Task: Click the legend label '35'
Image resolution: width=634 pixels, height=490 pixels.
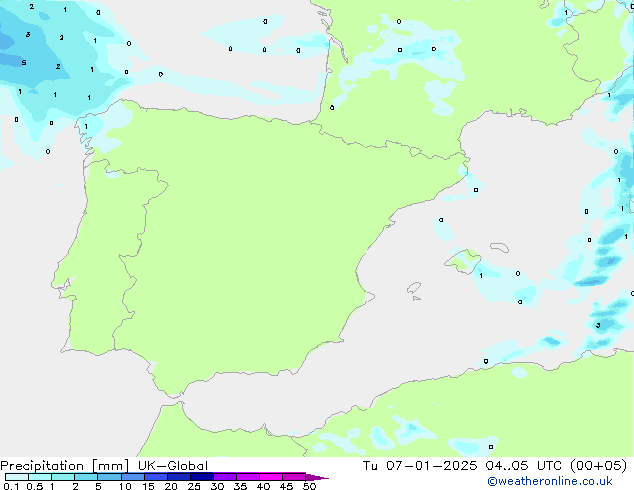Action: pos(240,486)
